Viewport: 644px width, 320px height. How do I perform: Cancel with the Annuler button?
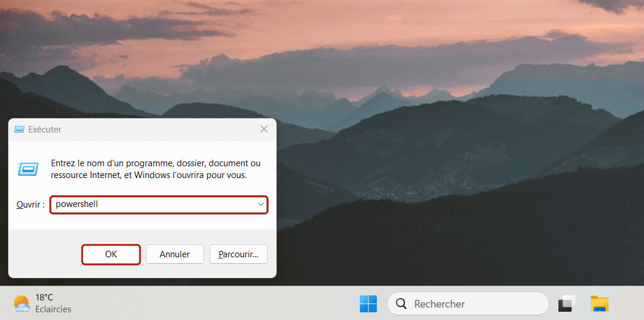tap(175, 254)
